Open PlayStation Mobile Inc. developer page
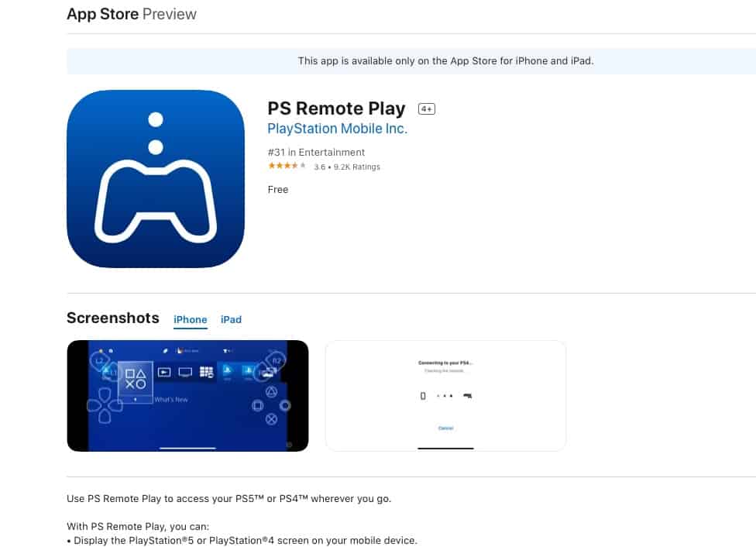 click(x=337, y=129)
